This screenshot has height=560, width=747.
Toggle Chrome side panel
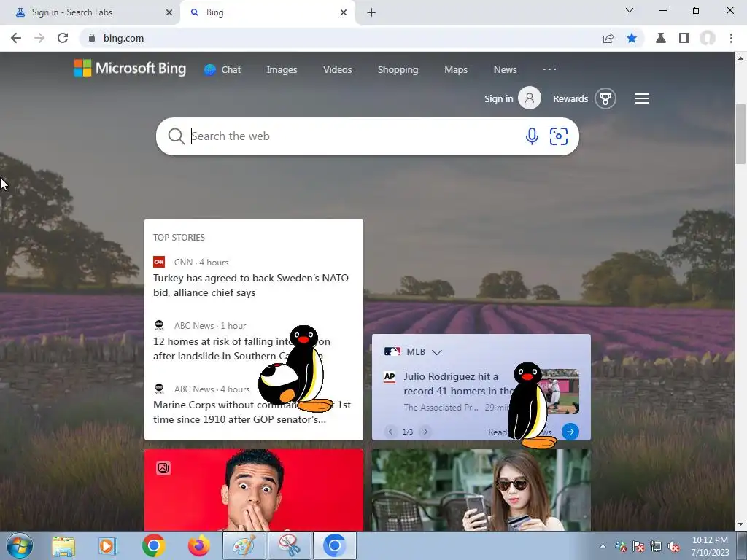[x=684, y=38]
